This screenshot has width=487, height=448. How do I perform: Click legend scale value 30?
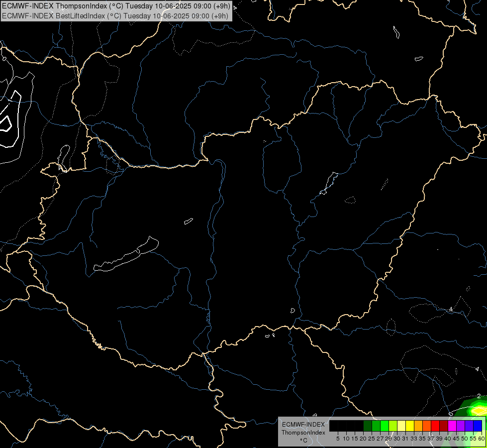397,439
